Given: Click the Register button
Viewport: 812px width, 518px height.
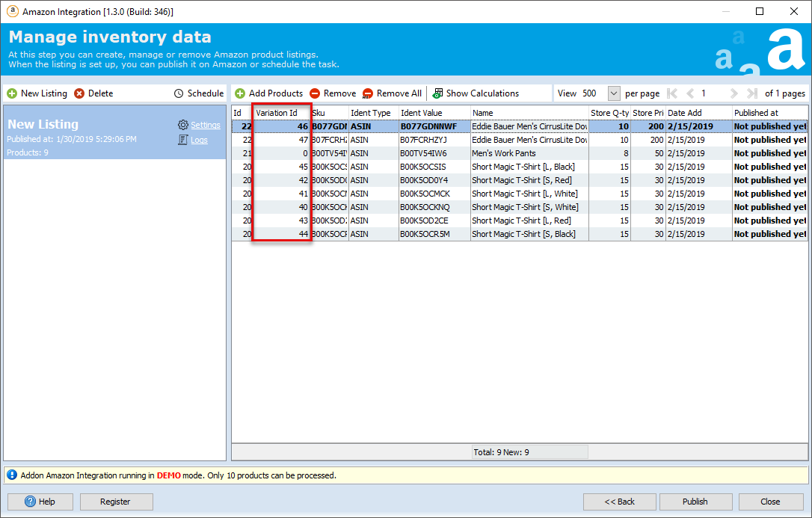Looking at the screenshot, I should pos(115,502).
